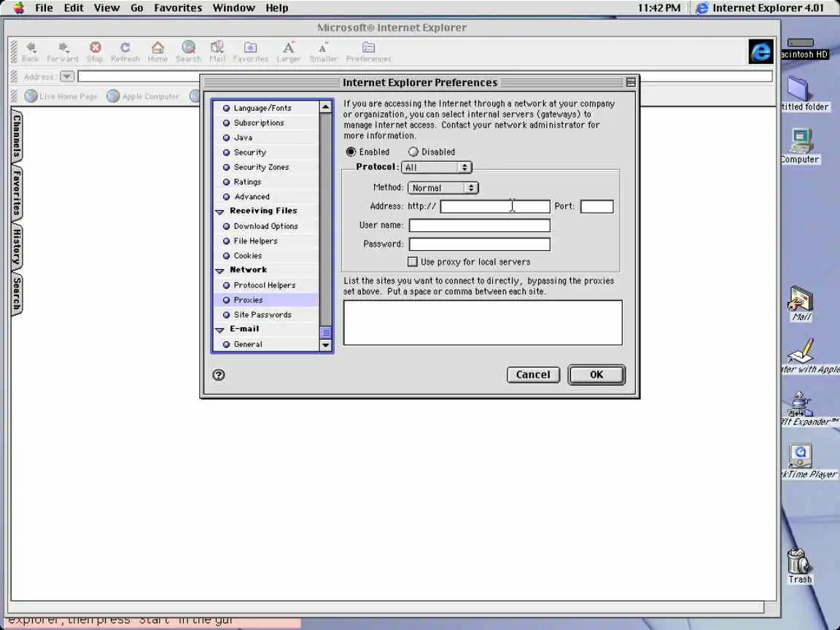Open the Window menu
Image resolution: width=840 pixels, height=630 pixels.
point(233,7)
